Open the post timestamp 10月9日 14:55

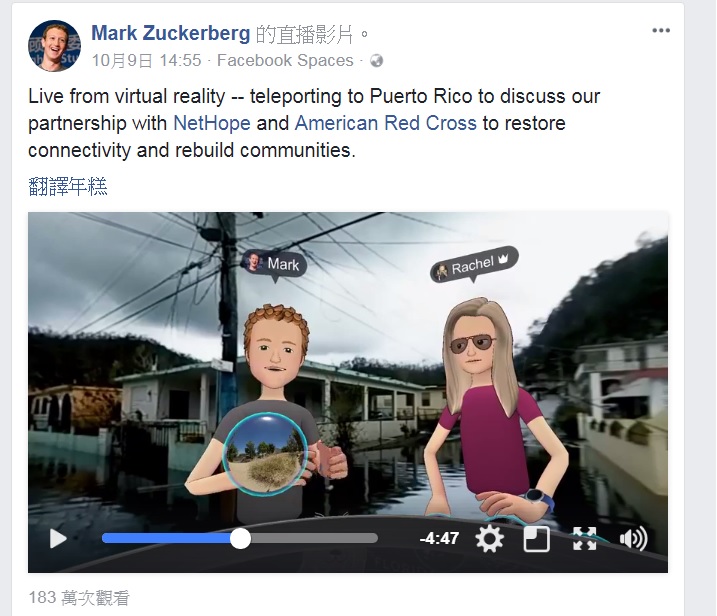[x=146, y=60]
